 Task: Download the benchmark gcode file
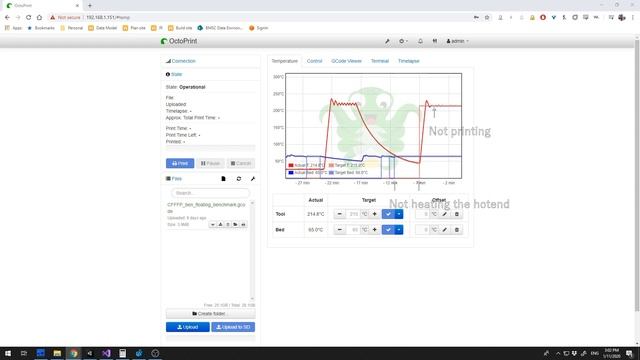pyautogui.click(x=220, y=224)
